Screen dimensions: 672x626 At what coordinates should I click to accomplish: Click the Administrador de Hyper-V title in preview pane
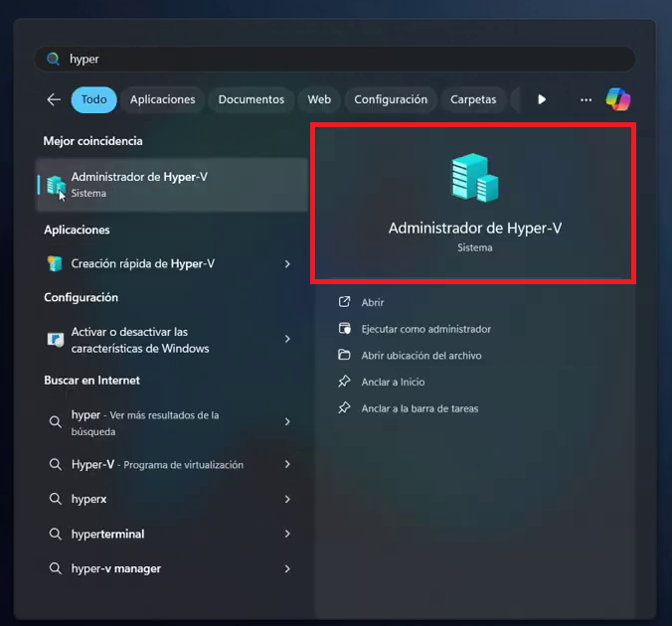tap(475, 228)
